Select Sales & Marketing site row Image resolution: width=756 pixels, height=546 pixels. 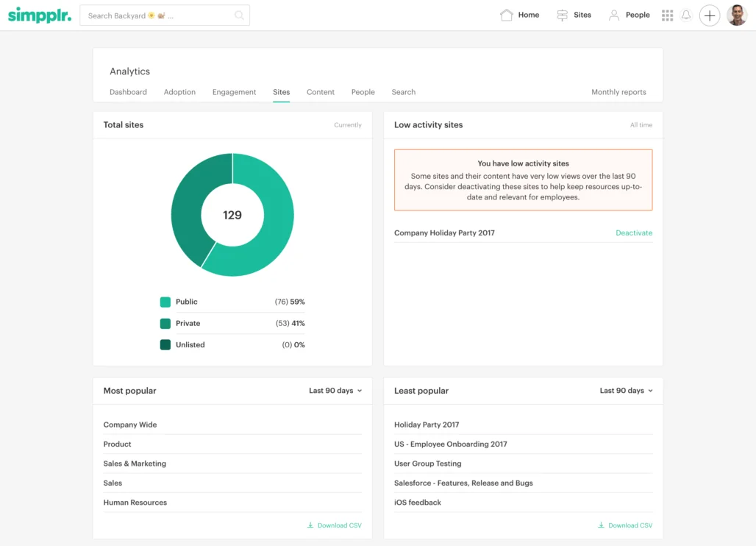coord(232,464)
